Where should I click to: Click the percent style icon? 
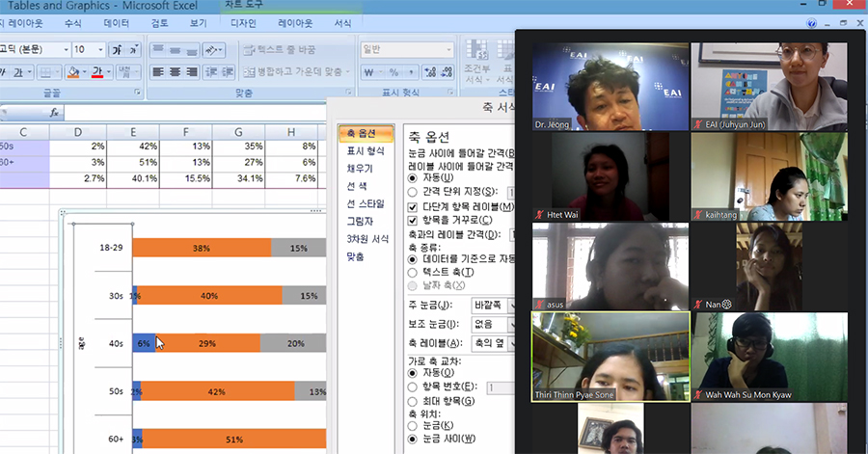point(393,72)
